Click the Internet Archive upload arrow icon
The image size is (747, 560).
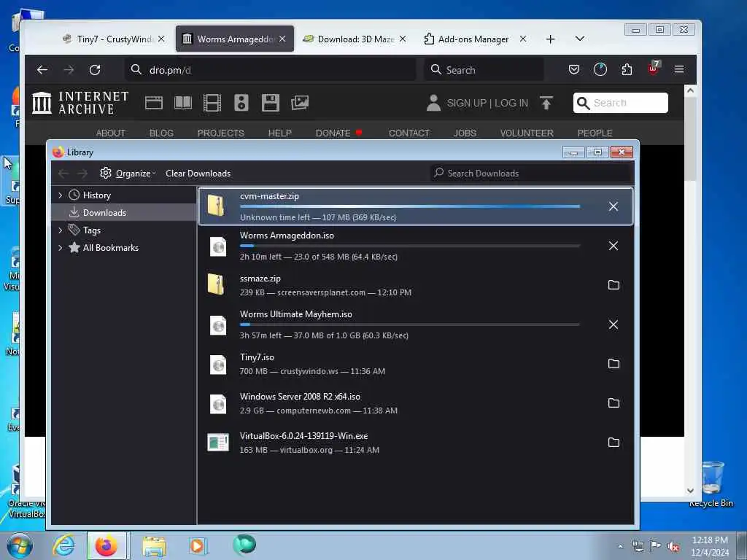546,103
